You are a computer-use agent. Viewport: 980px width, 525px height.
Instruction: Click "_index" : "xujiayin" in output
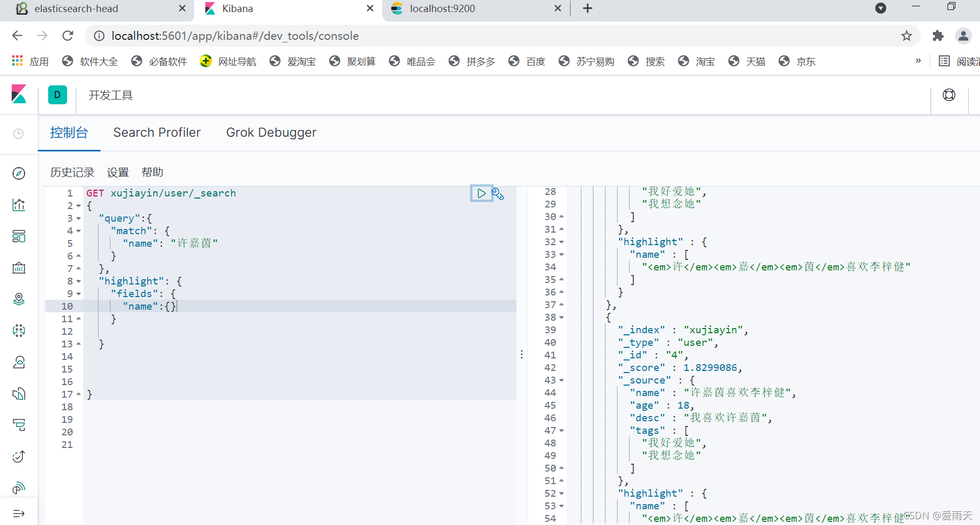coord(683,330)
